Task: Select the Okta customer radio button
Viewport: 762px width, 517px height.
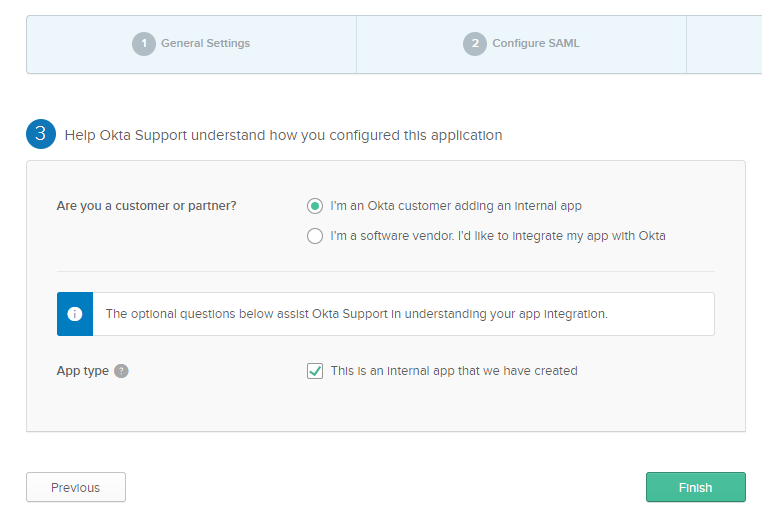Action: click(x=315, y=206)
